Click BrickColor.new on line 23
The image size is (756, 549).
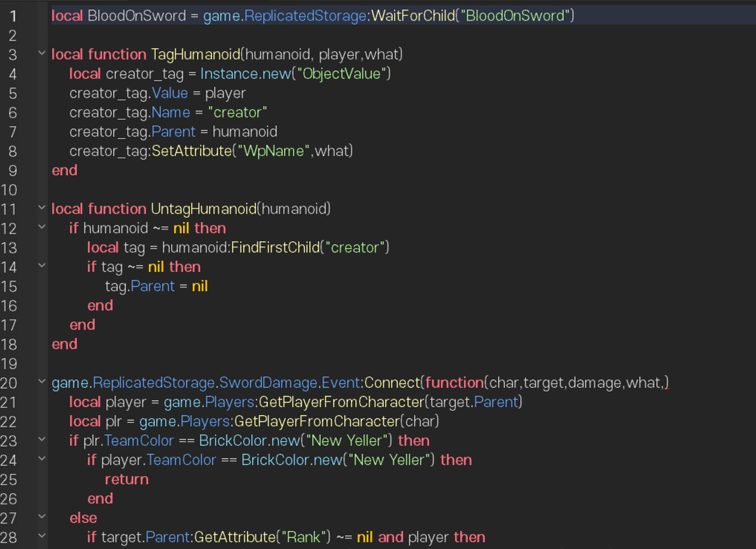point(250,440)
